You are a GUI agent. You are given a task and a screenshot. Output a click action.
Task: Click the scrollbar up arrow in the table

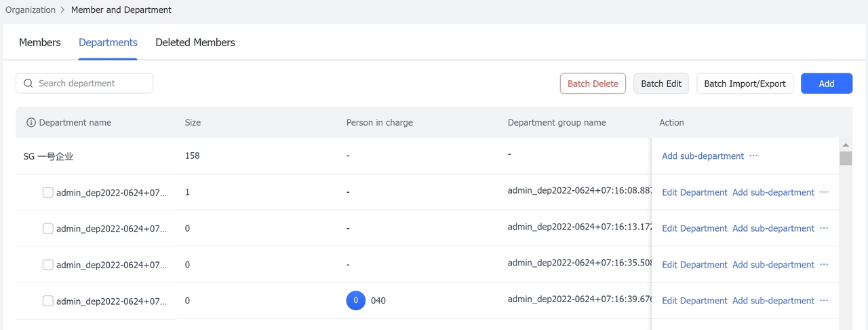click(x=845, y=145)
